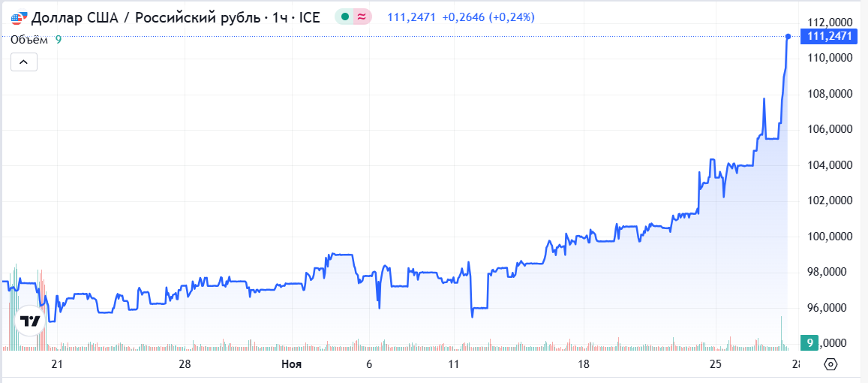Click the 1ч interval text in header
The width and height of the screenshot is (868, 383).
[x=281, y=17]
